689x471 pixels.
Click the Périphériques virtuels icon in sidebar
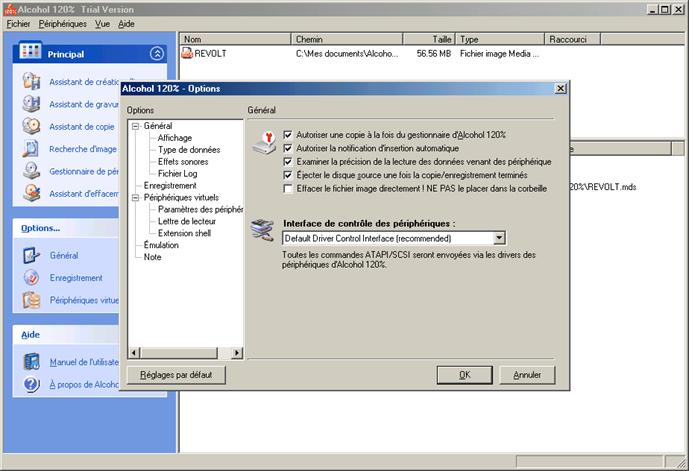pos(32,300)
